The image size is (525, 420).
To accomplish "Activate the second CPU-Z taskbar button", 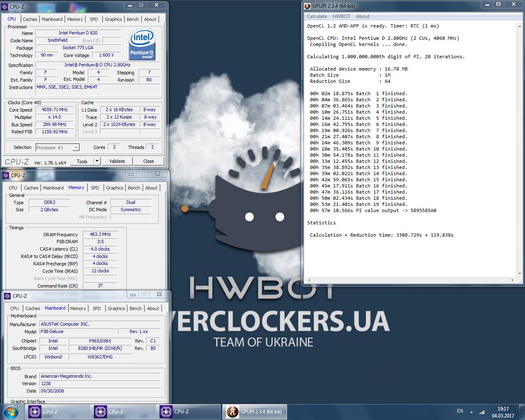I will tap(123, 412).
